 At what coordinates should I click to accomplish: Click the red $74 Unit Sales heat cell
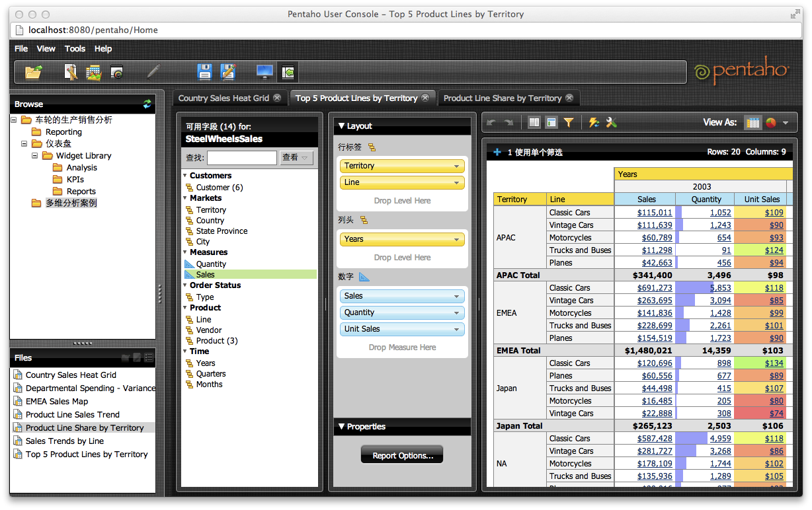[x=776, y=414]
